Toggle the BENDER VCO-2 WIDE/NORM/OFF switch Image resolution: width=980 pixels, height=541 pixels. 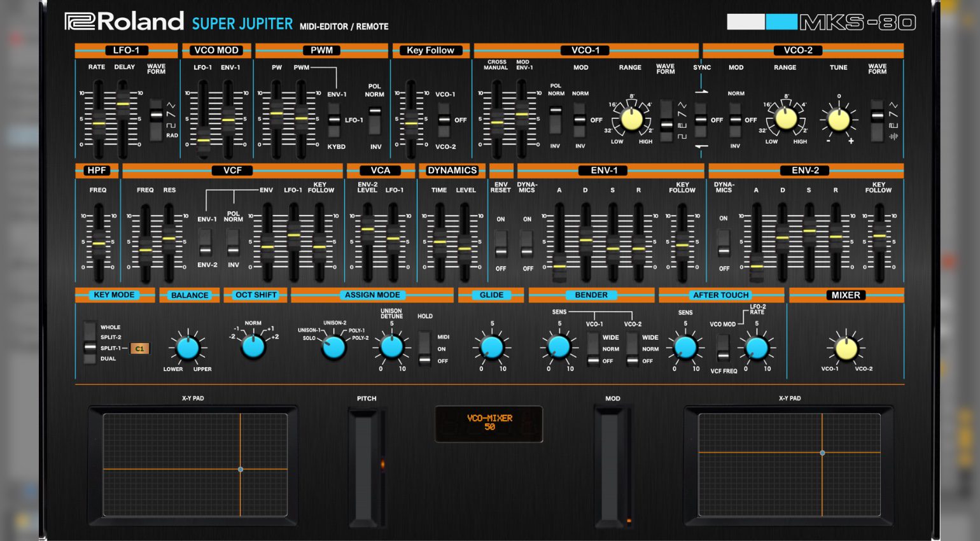(632, 349)
